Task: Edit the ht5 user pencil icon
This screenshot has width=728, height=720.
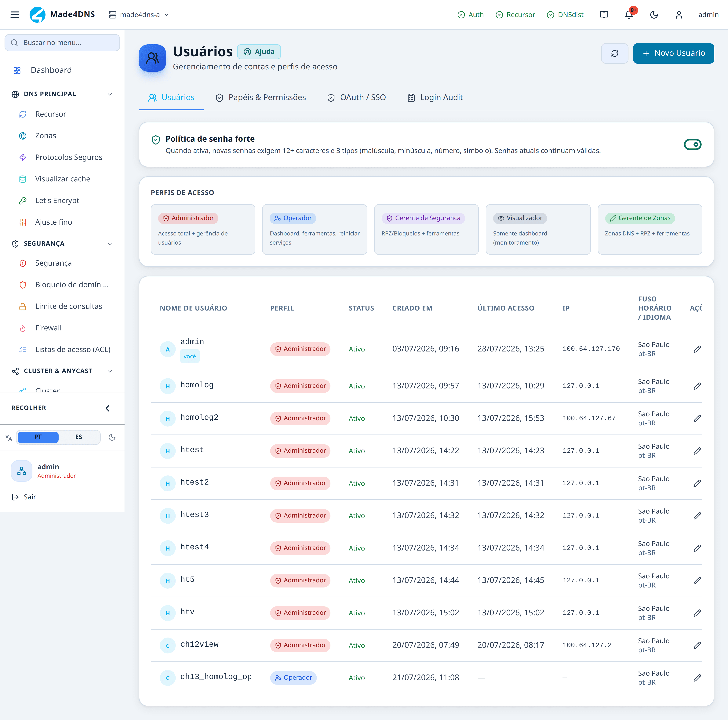Action: point(697,581)
